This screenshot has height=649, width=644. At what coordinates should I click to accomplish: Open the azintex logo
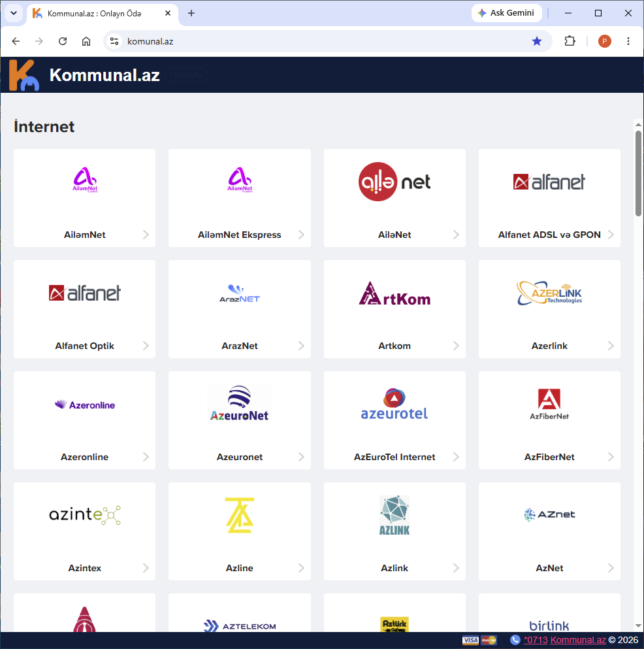pos(85,515)
